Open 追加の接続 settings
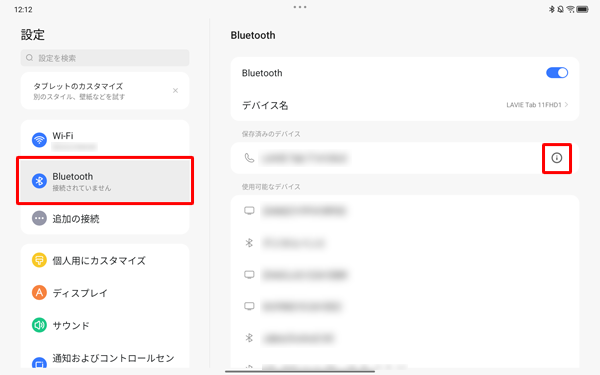Screen dimensions: 600x375 point(105,218)
